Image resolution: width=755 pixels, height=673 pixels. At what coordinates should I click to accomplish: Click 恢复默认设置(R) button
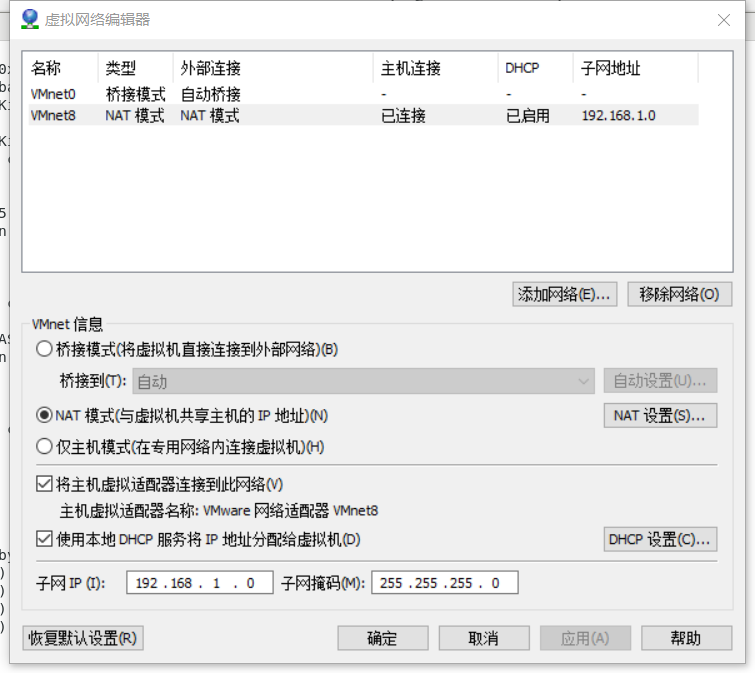click(x=83, y=638)
